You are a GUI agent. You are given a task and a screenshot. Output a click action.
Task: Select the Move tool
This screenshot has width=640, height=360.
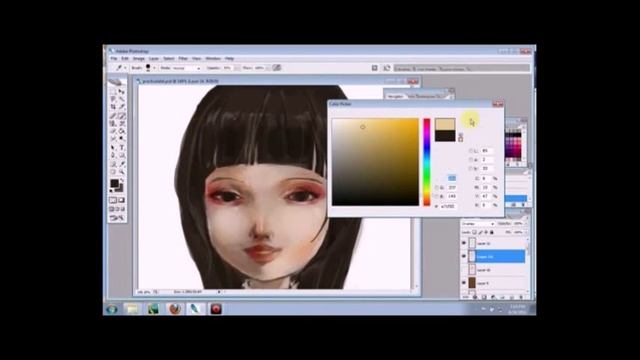pos(121,92)
